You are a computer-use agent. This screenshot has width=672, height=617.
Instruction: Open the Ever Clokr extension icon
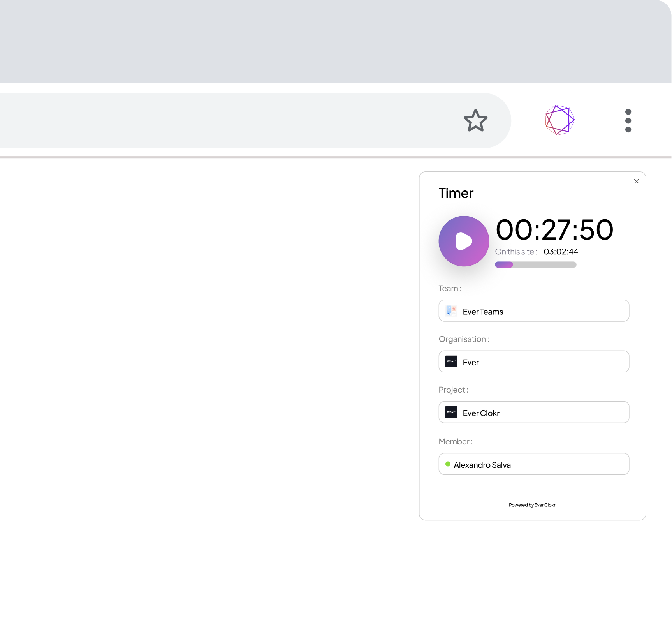560,120
